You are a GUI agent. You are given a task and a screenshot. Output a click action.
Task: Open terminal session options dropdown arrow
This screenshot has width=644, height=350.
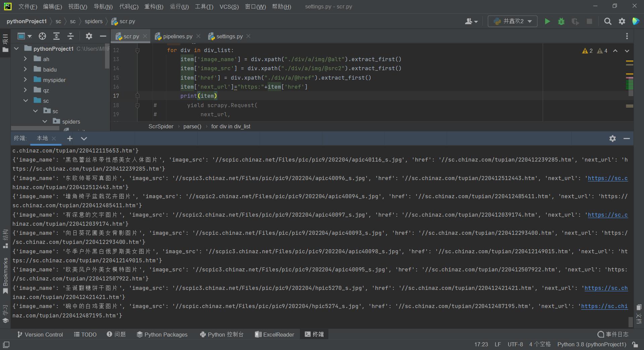click(x=84, y=138)
